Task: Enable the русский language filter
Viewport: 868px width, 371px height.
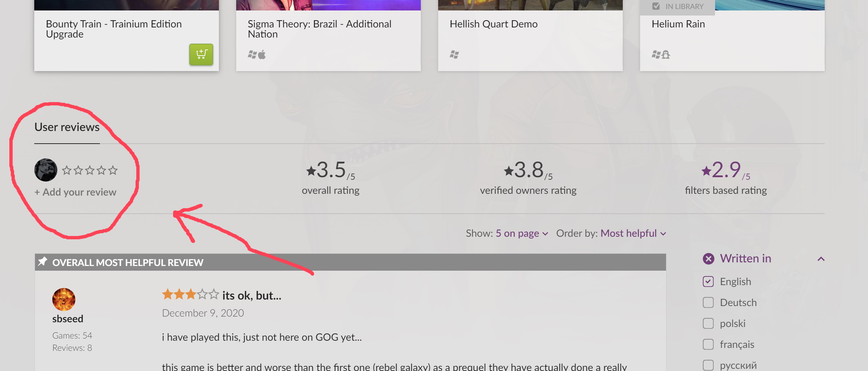Action: click(708, 365)
